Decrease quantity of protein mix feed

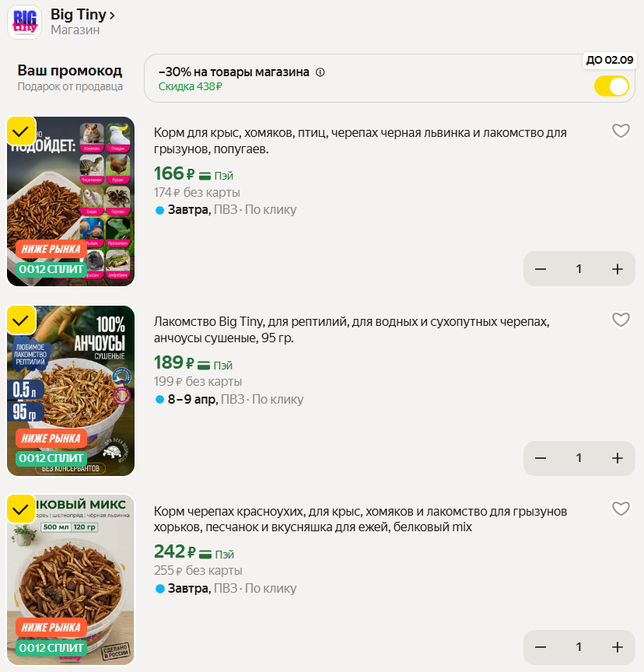(x=541, y=647)
